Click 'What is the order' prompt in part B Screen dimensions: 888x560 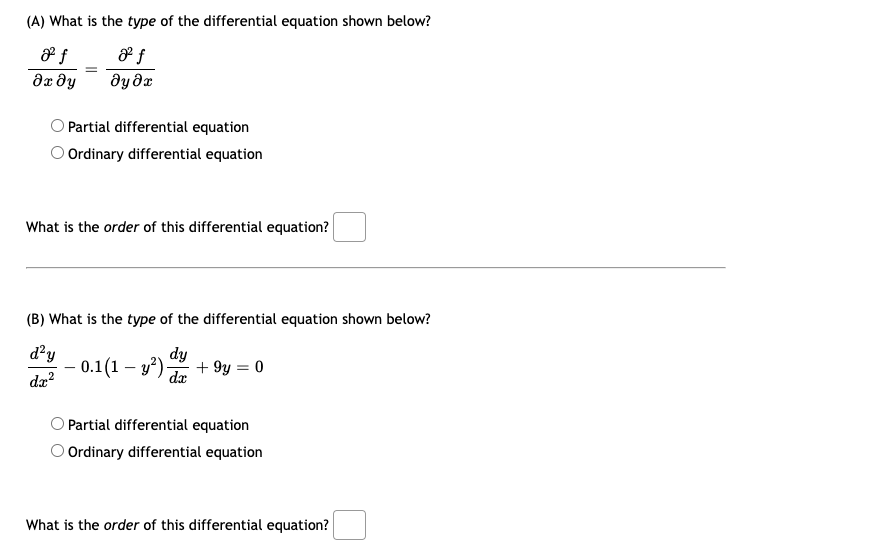[177, 525]
